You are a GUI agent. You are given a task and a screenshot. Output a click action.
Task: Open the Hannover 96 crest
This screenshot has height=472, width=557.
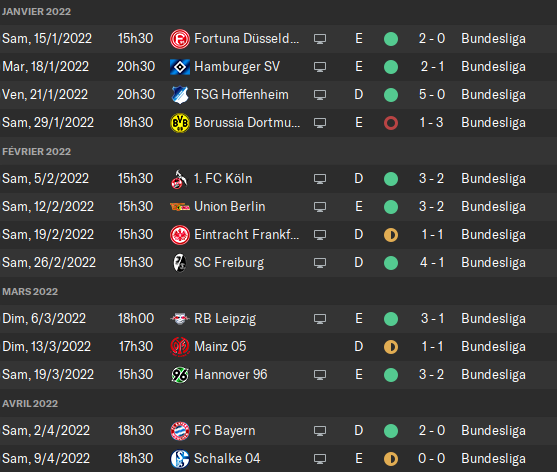tap(180, 375)
